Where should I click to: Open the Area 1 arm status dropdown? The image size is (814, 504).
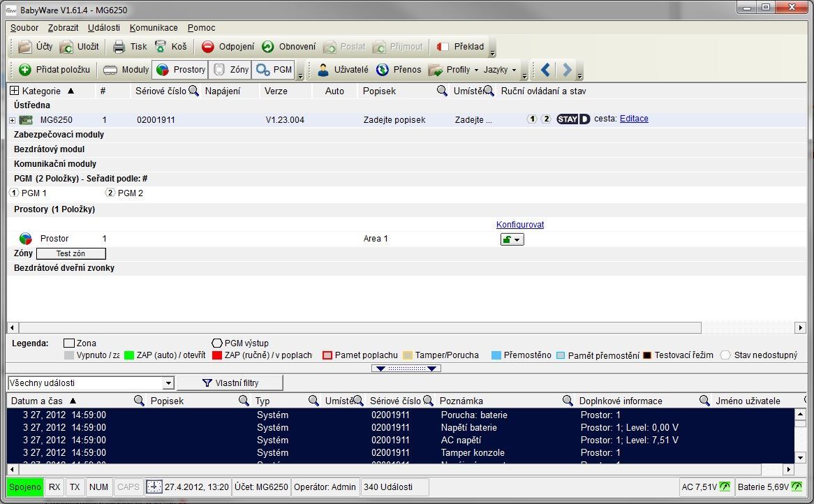coord(512,239)
